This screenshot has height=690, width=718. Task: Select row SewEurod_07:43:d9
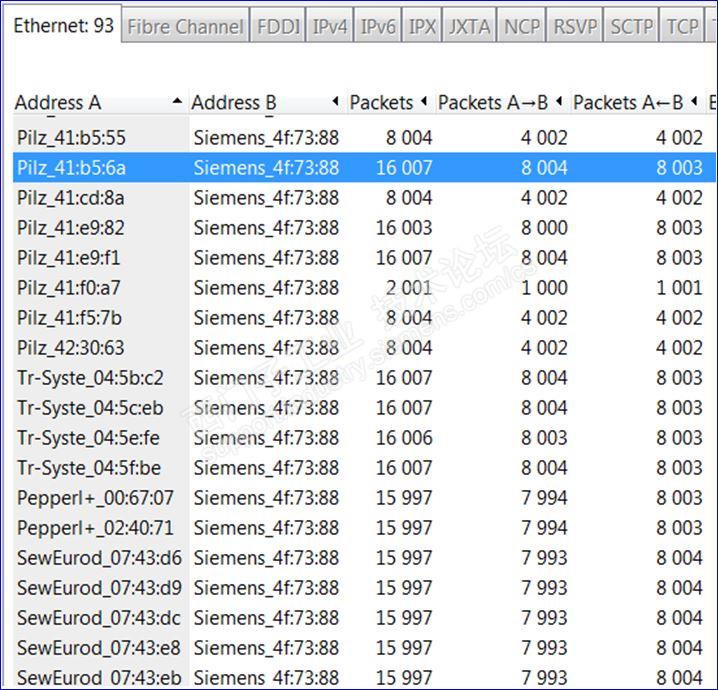pos(364,587)
